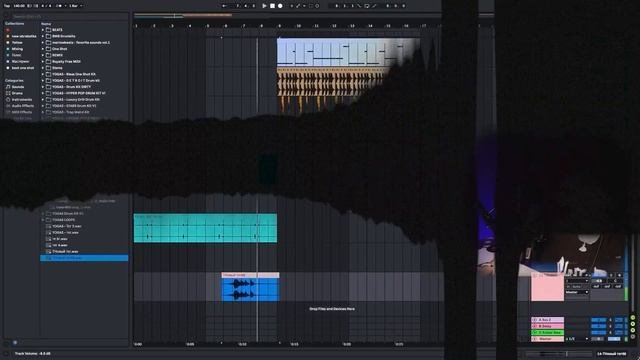
Task: Select YOGAS - Luxury Drill Drum Kit folder
Action: (x=76, y=100)
